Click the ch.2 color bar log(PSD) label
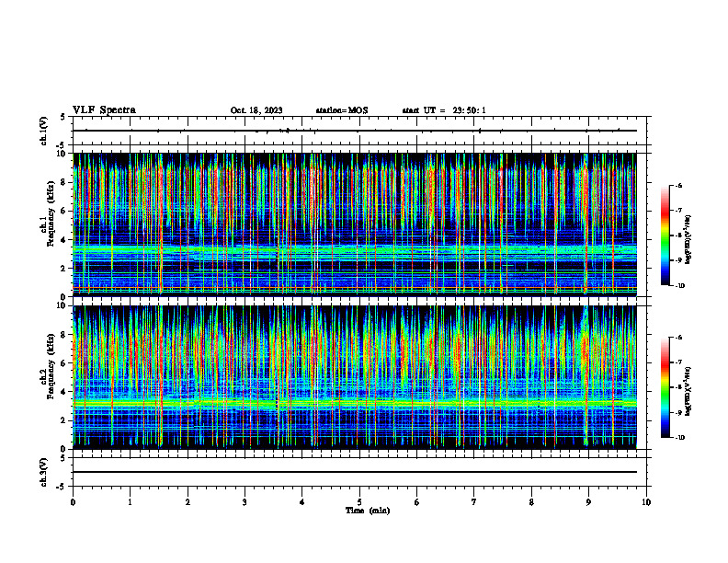728x563 pixels. tap(688, 391)
